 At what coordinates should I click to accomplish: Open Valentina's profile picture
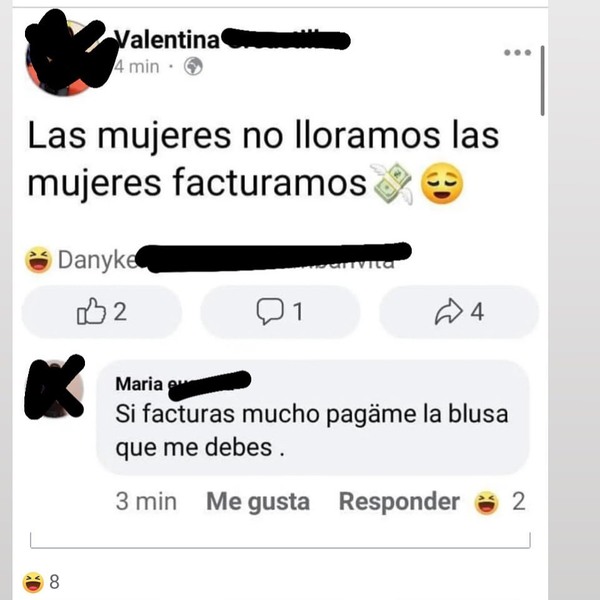pos(64,57)
